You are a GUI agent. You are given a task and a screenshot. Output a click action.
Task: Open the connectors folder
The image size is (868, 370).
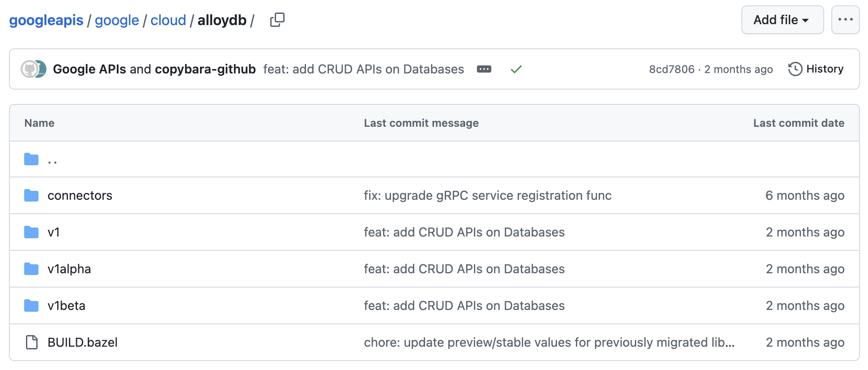80,196
